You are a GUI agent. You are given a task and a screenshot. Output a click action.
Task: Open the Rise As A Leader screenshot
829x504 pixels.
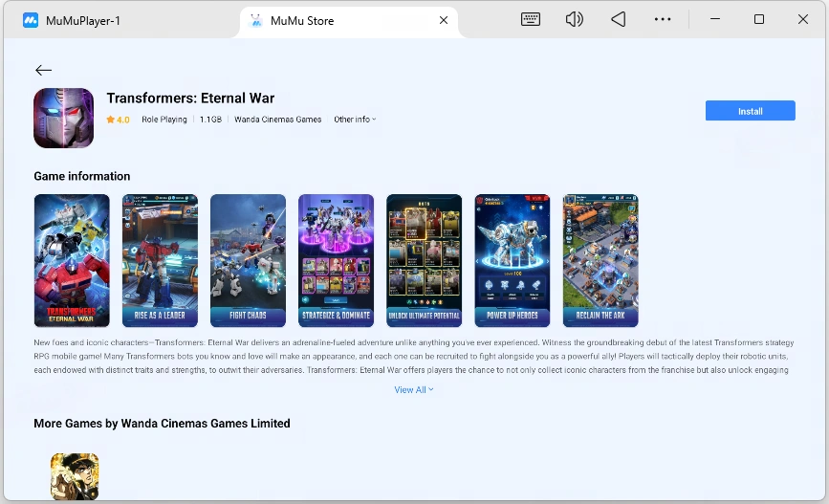pos(161,260)
